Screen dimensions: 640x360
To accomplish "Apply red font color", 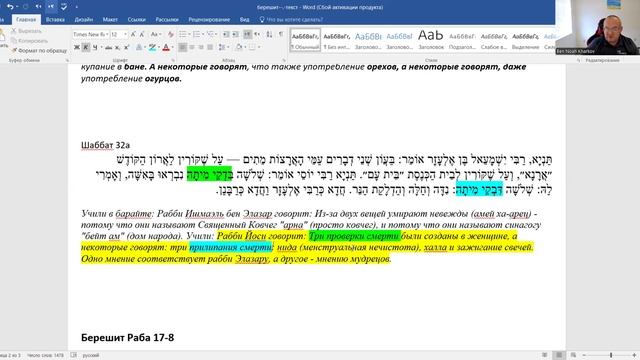I will pos(166,47).
